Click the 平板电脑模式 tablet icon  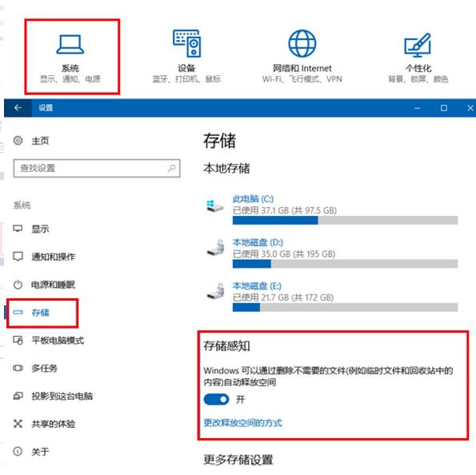18,340
